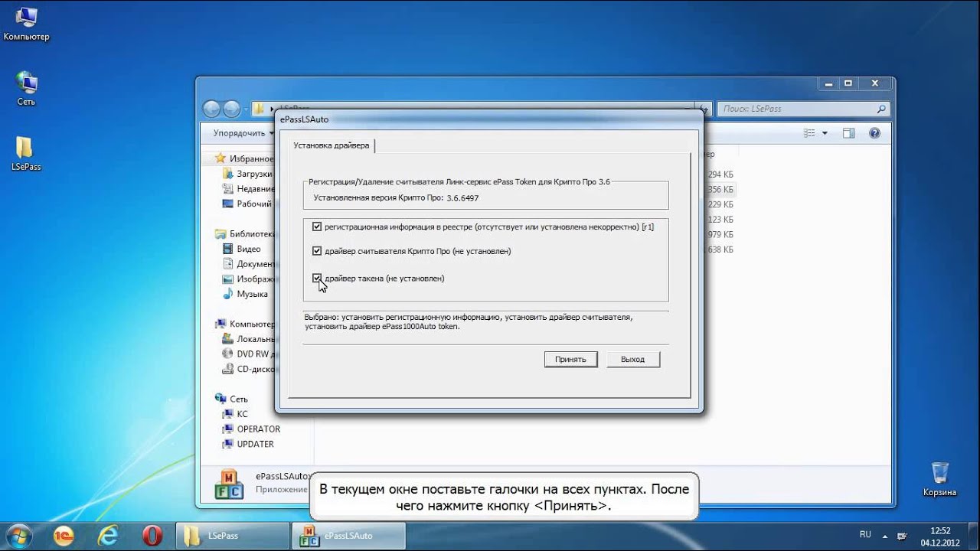Image resolution: width=980 pixels, height=551 pixels.
Task: Toggle the Explorer preview pane icon
Action: point(848,133)
